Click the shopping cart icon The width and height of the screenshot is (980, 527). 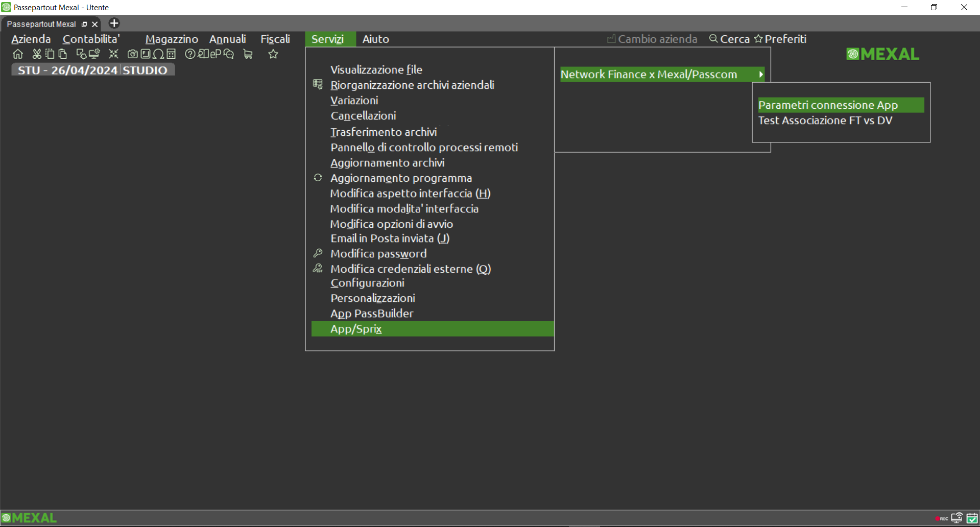248,54
